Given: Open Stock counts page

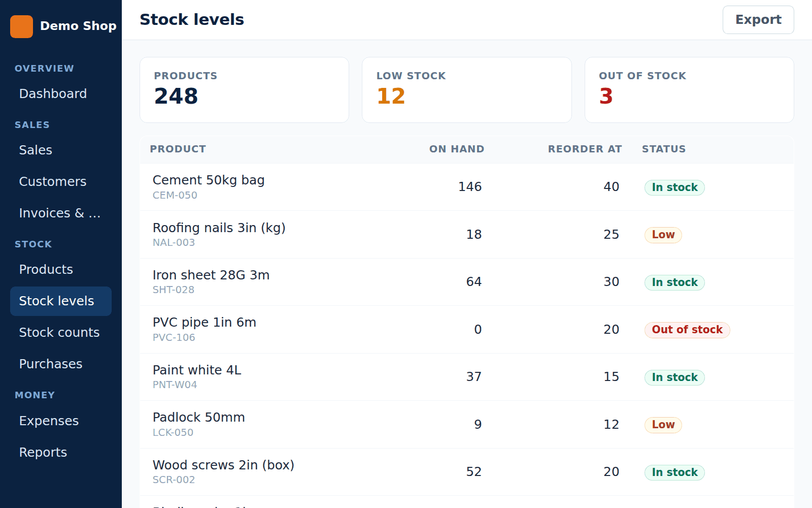Looking at the screenshot, I should [61, 332].
